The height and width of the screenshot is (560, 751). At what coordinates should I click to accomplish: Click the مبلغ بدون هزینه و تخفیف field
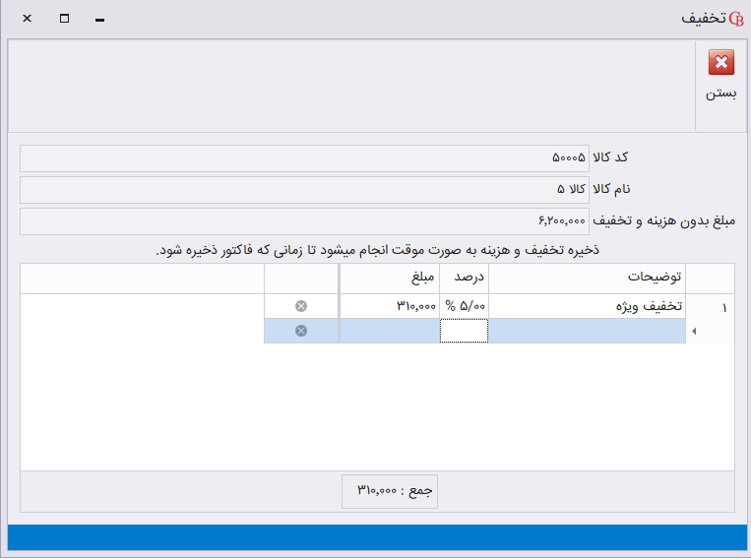[304, 221]
